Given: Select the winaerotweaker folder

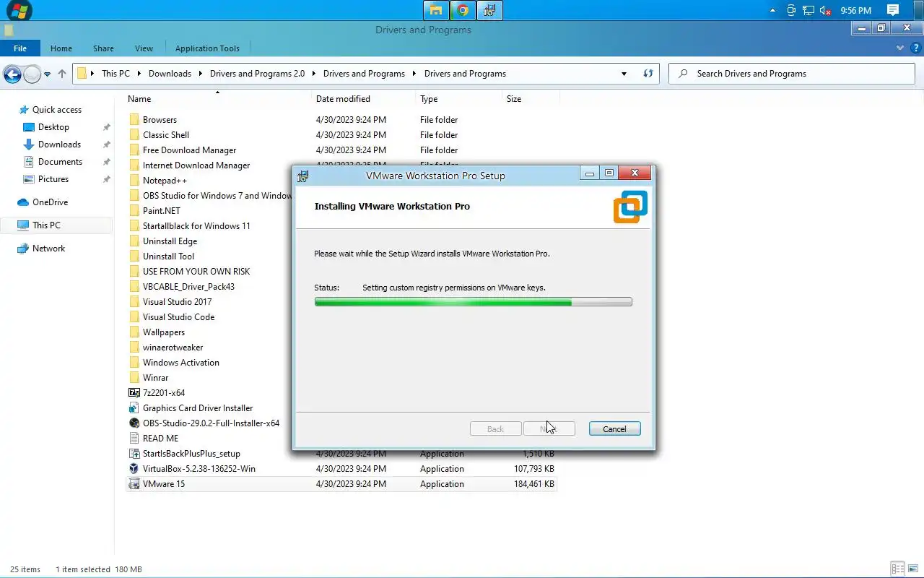Looking at the screenshot, I should coord(173,348).
